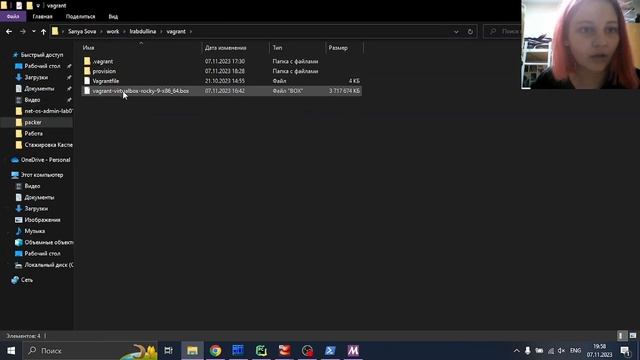
Task: Go back with the Back arrow
Action: [x=9, y=31]
